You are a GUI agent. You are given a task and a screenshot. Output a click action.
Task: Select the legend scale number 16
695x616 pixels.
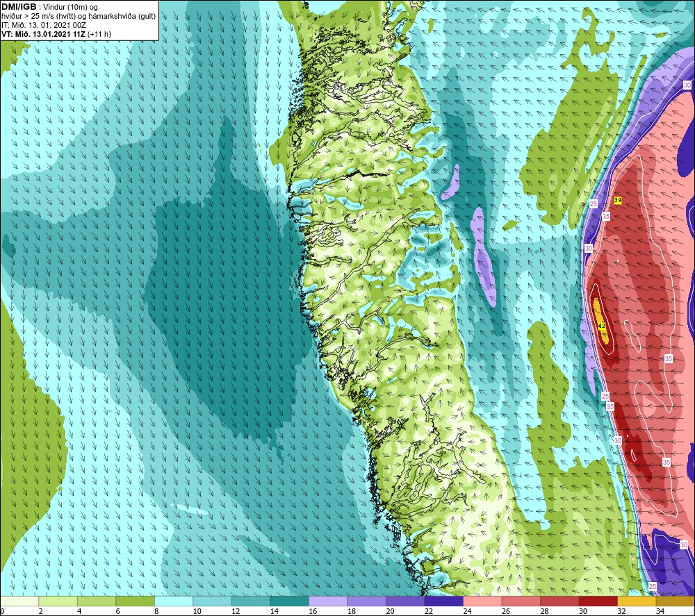coord(313,611)
